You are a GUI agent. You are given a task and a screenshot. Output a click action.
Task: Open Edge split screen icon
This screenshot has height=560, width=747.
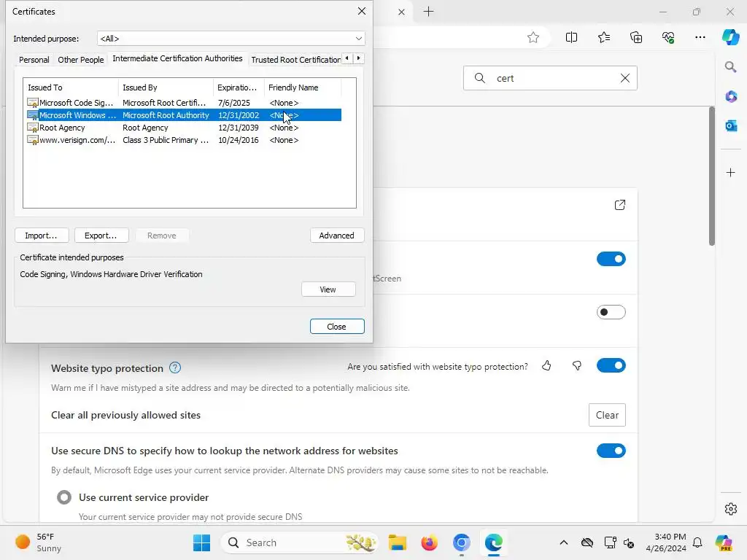tap(571, 38)
